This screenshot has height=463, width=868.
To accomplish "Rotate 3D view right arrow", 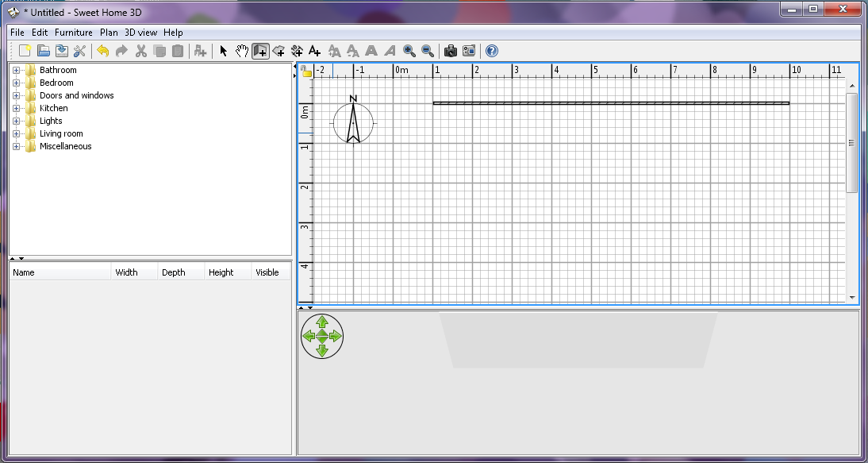I will click(336, 336).
